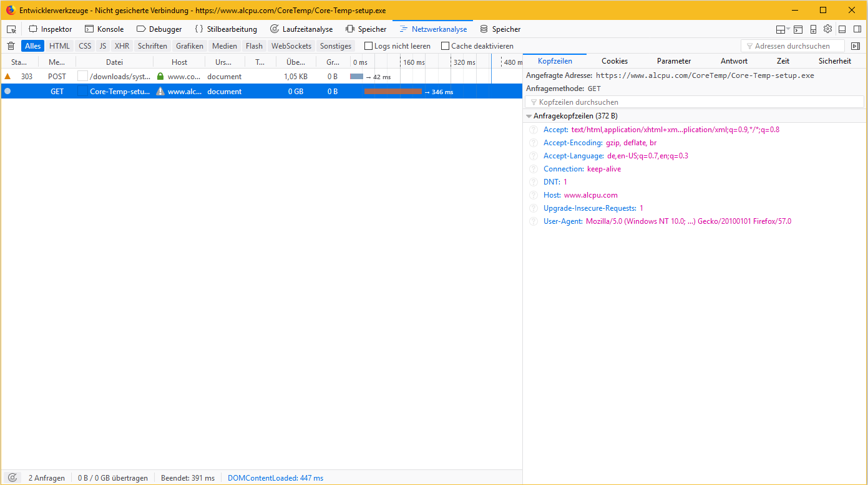Toggle the HTML filter
This screenshot has width=868, height=485.
point(60,46)
